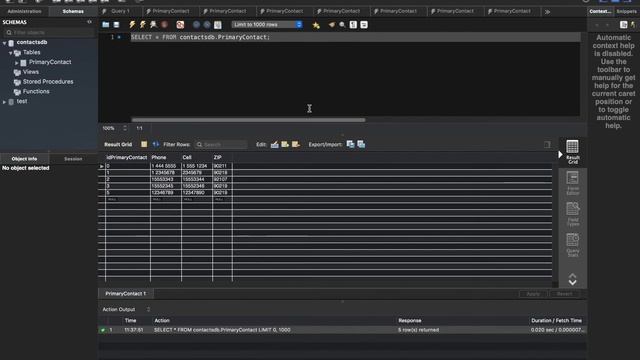
Task: Show hidden editor tabs via overflow chevron
Action: (x=547, y=12)
